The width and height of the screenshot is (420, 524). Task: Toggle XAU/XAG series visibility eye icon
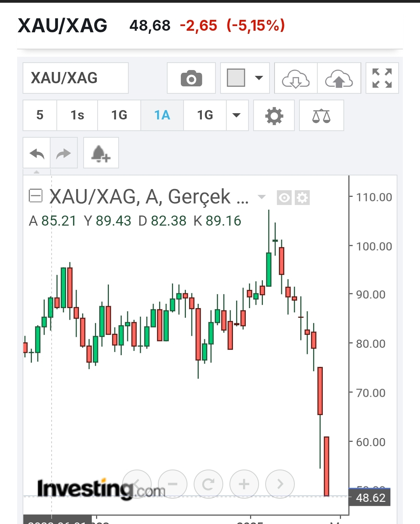click(x=284, y=198)
